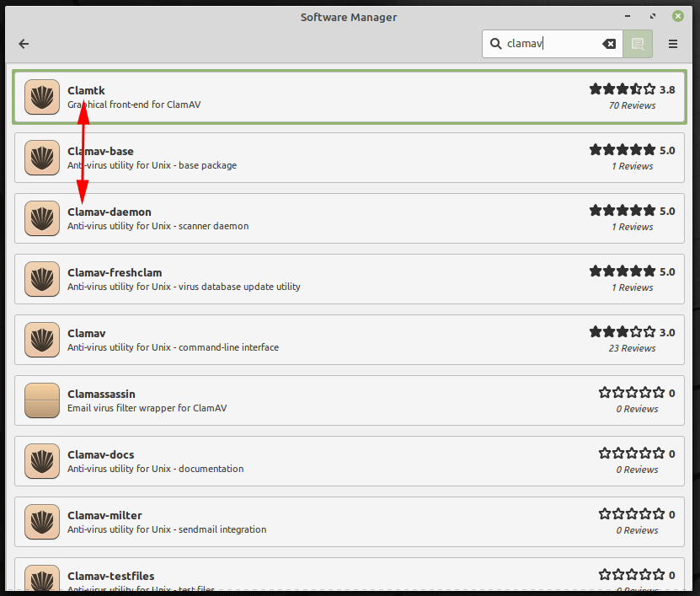This screenshot has height=596, width=700.
Task: Click the Clamassassin package icon
Action: click(x=42, y=400)
